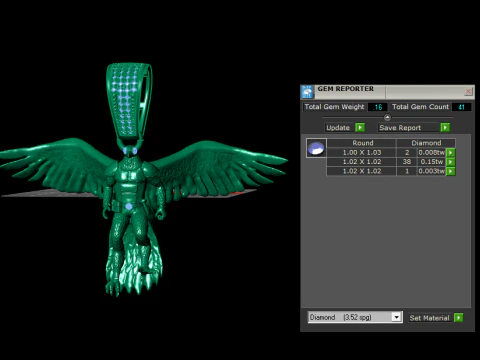This screenshot has height=360, width=480.
Task: Select the round diamond gem thumbnail
Action: (x=316, y=148)
